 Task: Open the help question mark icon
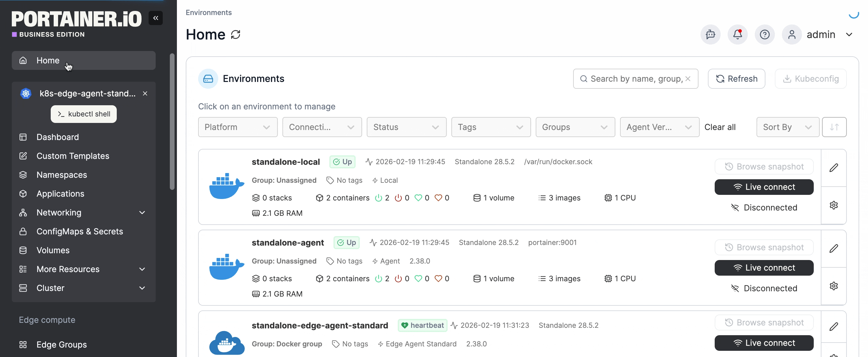(764, 34)
